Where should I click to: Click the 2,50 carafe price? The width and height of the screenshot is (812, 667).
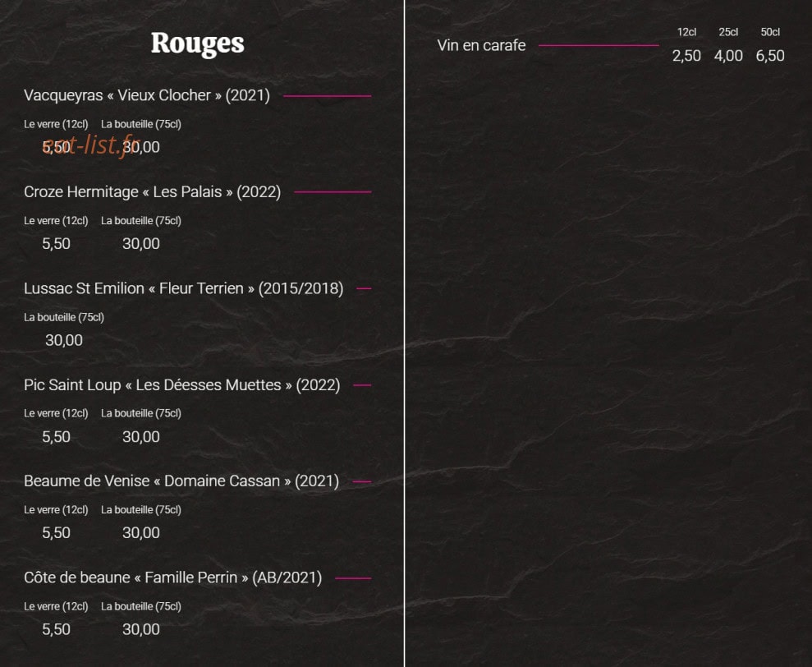[x=686, y=56]
